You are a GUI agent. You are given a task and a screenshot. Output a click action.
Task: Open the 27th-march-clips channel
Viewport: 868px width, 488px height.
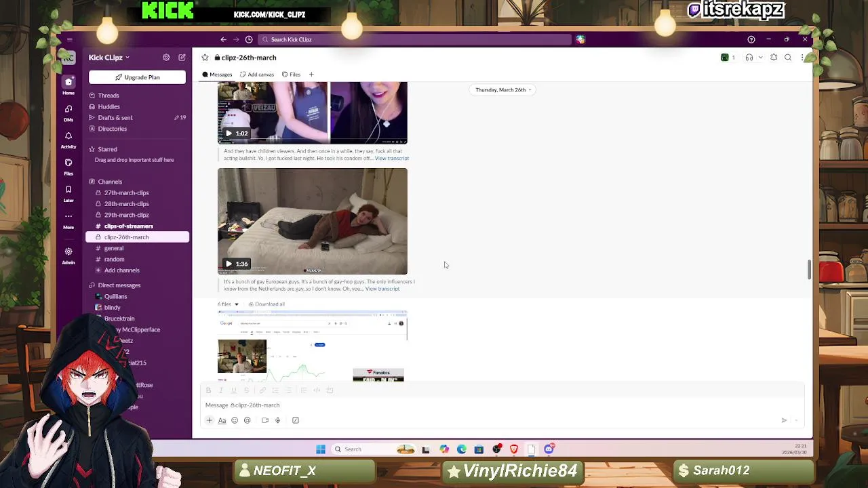point(126,192)
